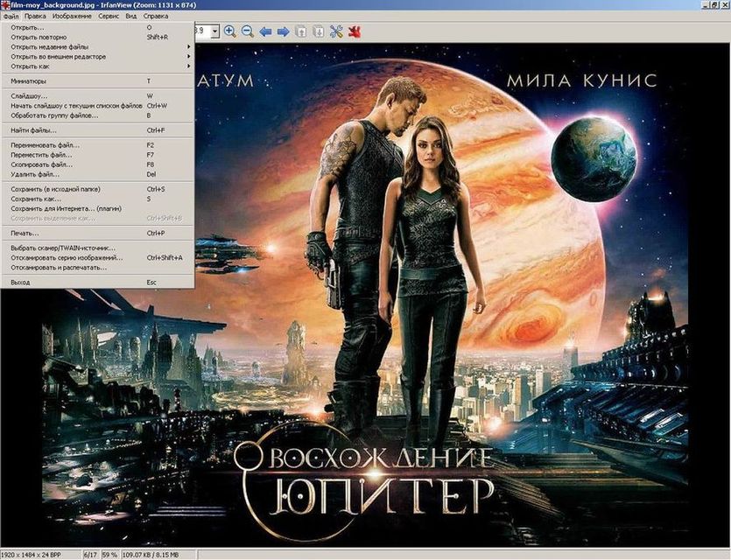731x560 pixels.
Task: Open the zoom level dropdown arrow
Action: 214,31
